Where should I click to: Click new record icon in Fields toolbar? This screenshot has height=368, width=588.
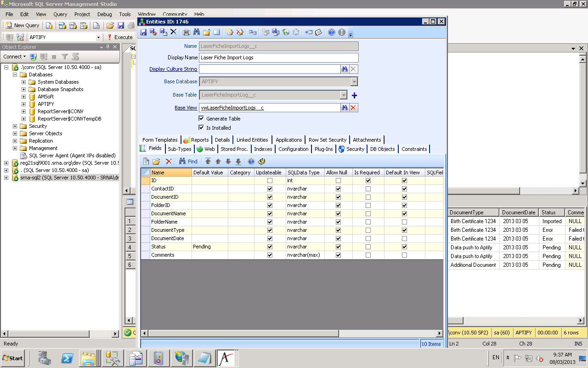coord(146,161)
